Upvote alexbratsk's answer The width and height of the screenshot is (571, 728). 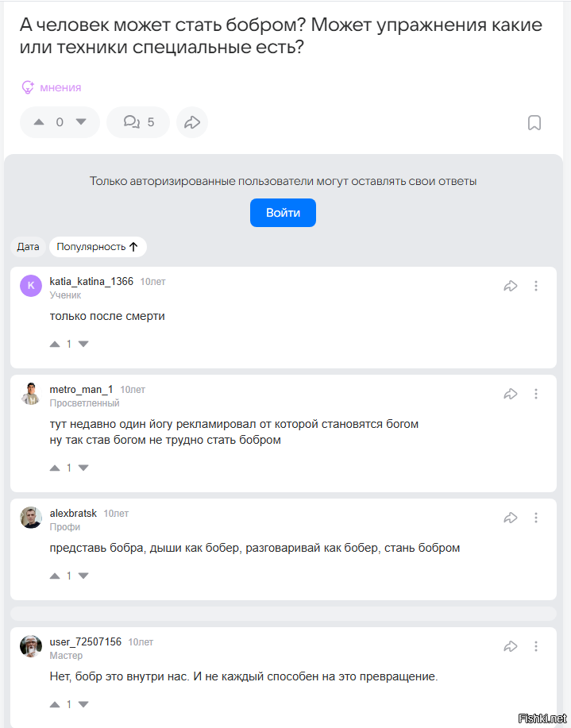click(55, 576)
